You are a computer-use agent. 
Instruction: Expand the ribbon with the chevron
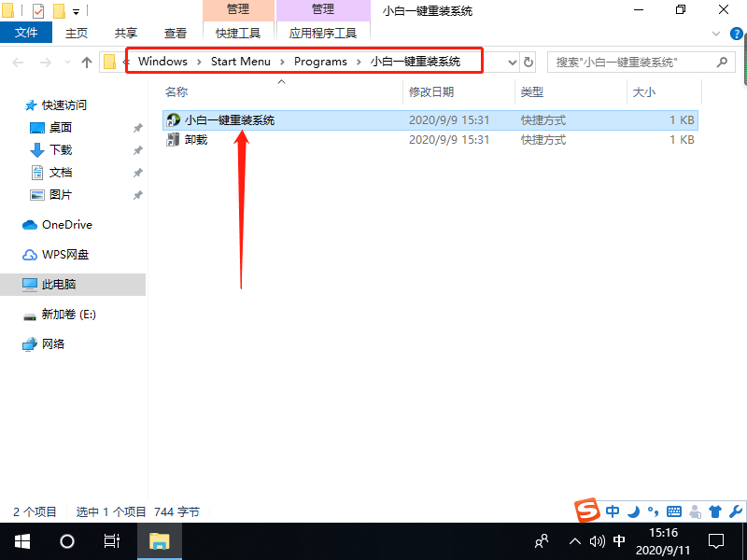point(715,34)
